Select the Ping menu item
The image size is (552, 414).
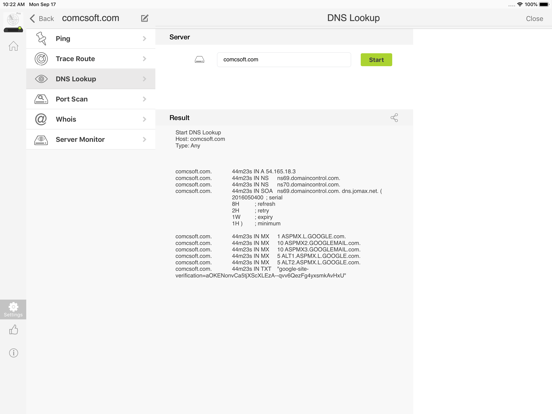[x=91, y=38]
